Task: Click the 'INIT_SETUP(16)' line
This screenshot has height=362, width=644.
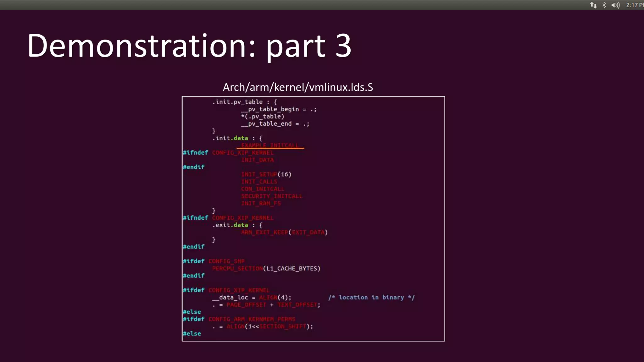Action: coord(266,174)
